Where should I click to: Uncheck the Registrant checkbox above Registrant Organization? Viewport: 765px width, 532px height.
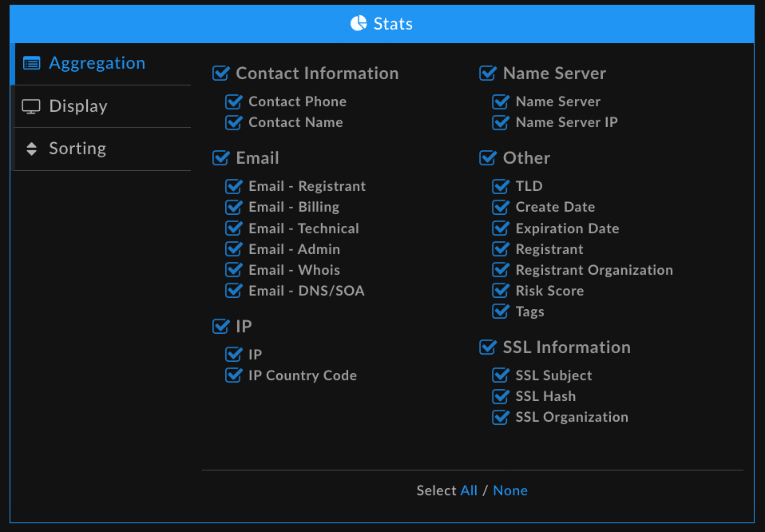[501, 249]
